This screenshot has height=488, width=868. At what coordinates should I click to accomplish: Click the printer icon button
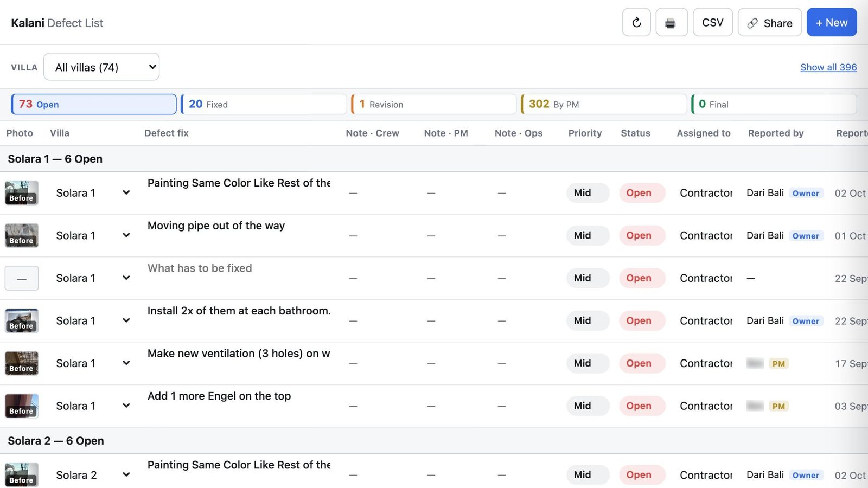coord(671,22)
